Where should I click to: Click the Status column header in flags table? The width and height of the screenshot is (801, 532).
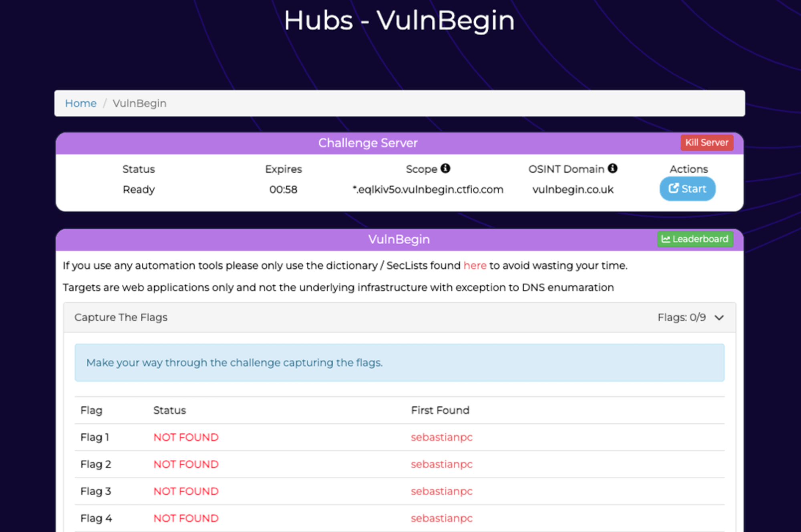click(x=170, y=410)
